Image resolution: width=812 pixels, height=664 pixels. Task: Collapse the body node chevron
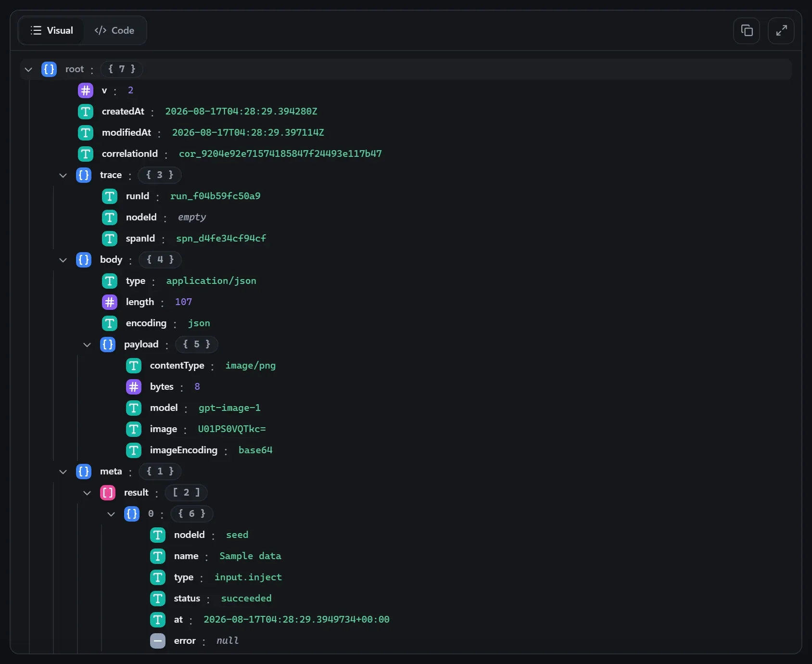(x=63, y=260)
